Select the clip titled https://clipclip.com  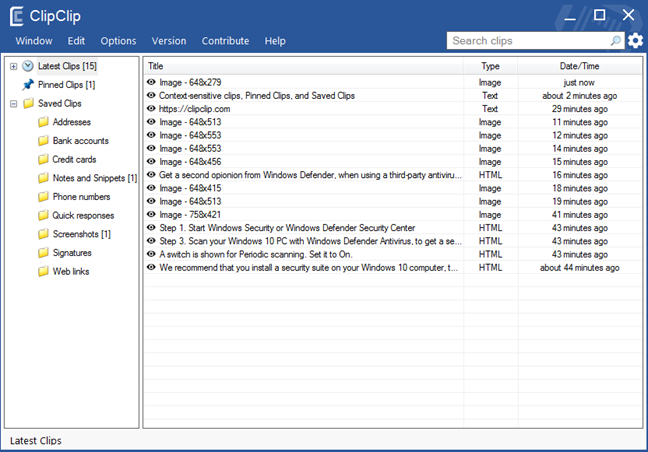(x=194, y=109)
